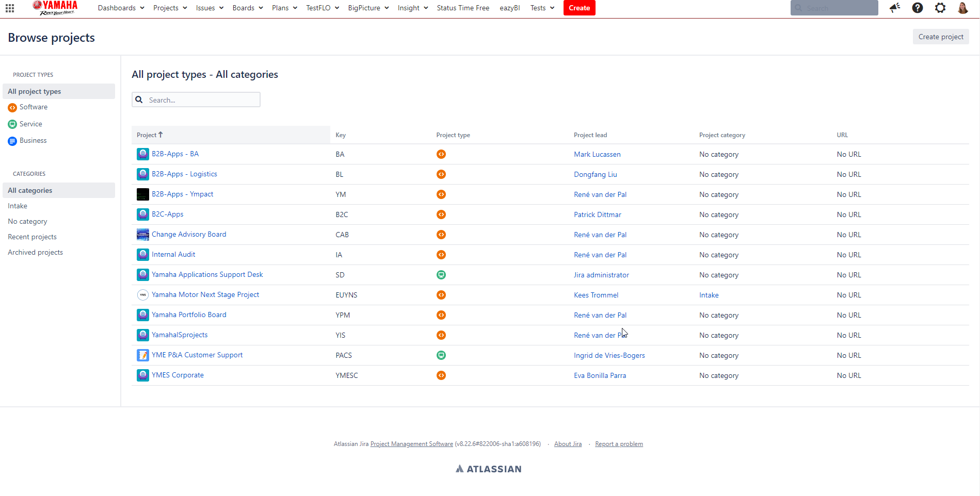The height and width of the screenshot is (496, 980).
Task: Expand the Boards menu
Action: tap(248, 8)
